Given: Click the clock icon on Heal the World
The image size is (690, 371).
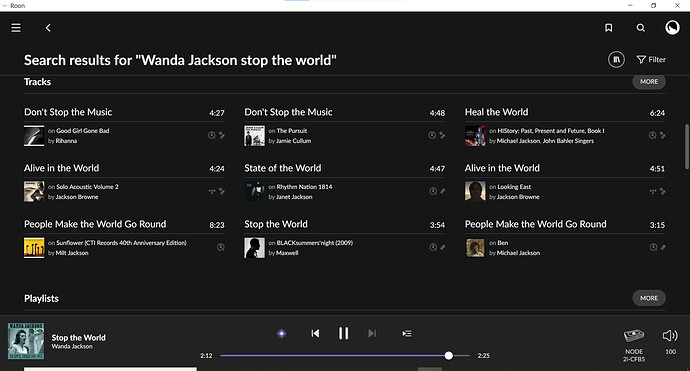Looking at the screenshot, I should click(653, 135).
